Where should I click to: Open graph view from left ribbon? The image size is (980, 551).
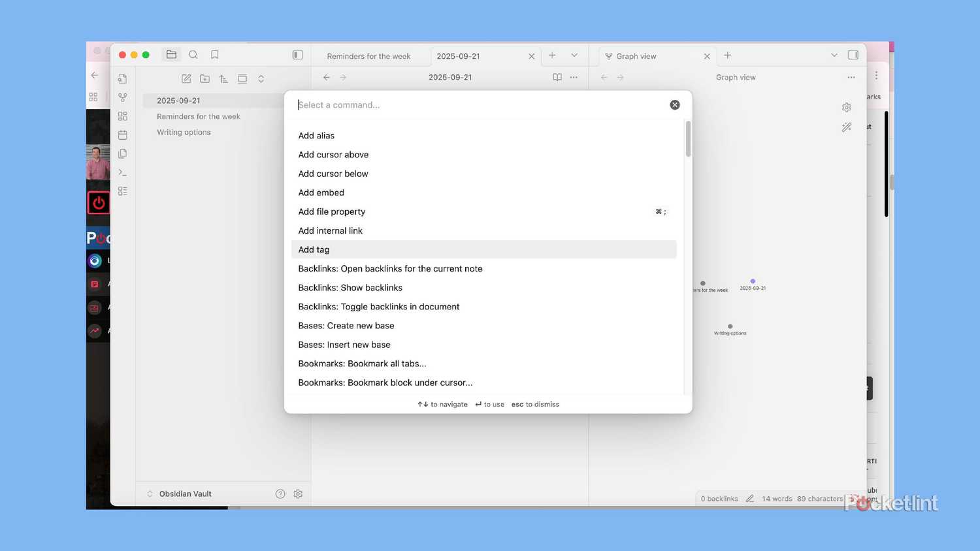coord(123,97)
